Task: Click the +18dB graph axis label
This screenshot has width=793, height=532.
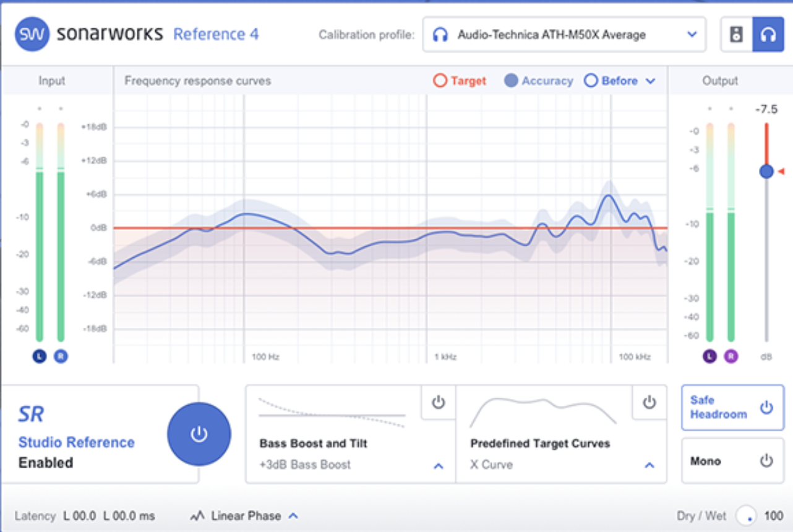Action: (x=94, y=127)
